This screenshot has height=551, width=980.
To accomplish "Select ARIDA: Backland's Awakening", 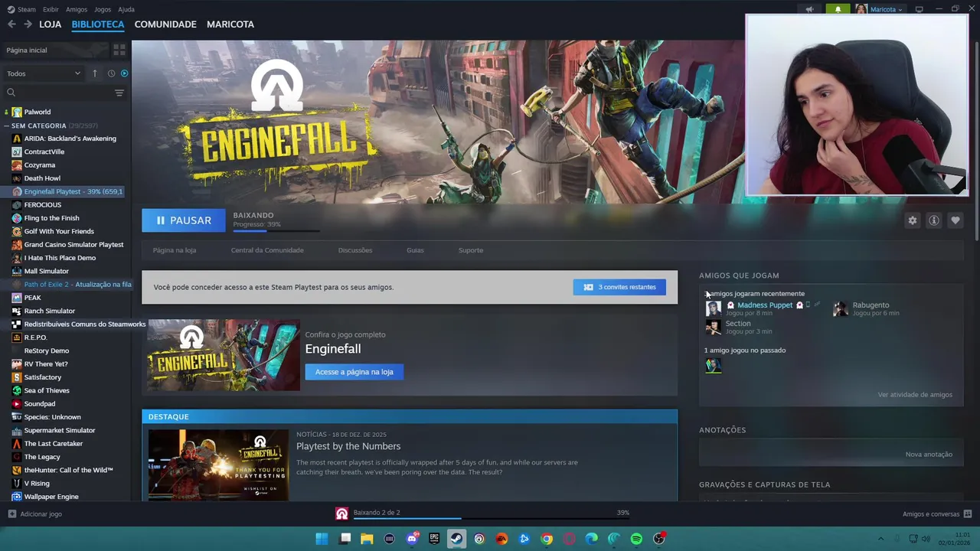I will click(x=70, y=139).
